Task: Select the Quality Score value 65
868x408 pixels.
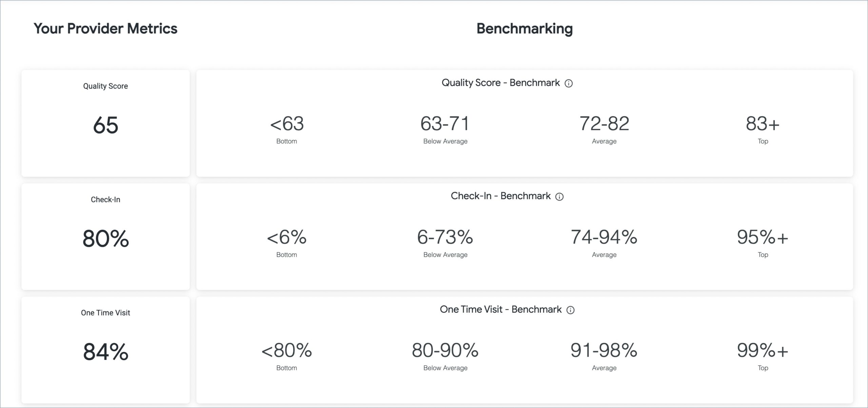Action: point(105,125)
